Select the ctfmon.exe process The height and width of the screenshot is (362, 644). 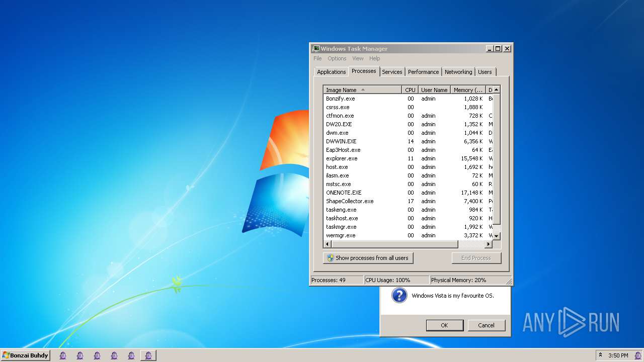point(408,116)
